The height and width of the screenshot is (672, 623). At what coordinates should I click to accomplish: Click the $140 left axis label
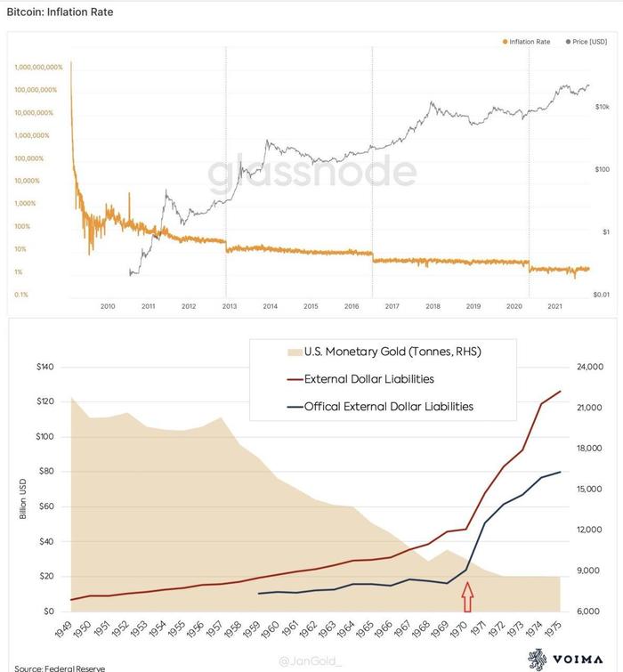click(45, 367)
